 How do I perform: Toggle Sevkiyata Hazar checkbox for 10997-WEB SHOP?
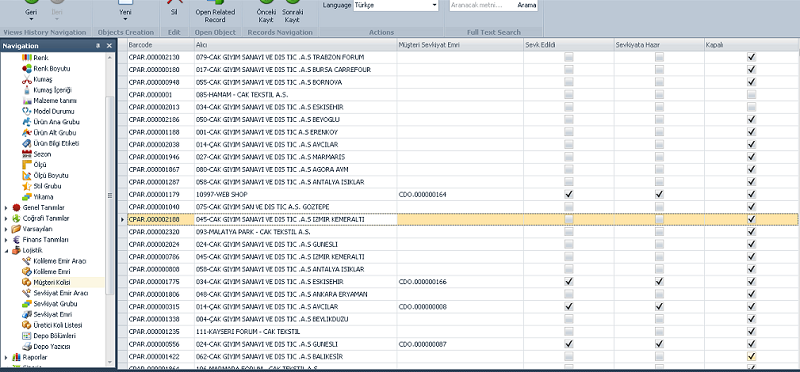click(x=660, y=194)
